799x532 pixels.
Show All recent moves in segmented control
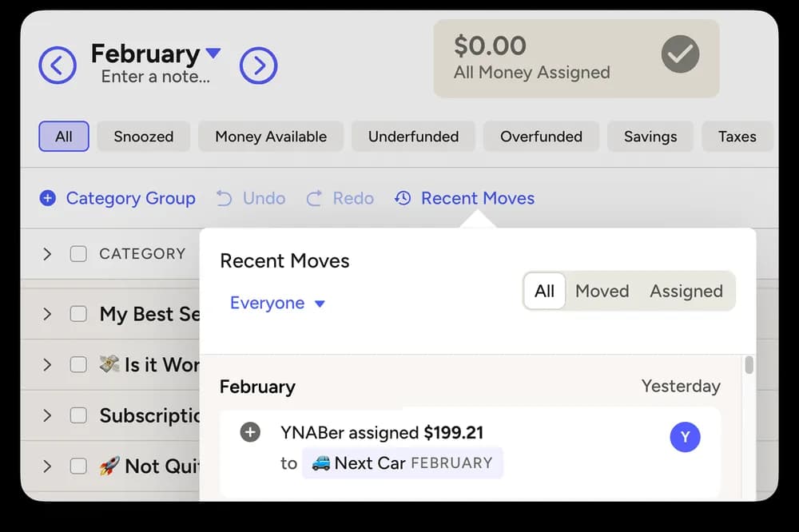pyautogui.click(x=544, y=291)
